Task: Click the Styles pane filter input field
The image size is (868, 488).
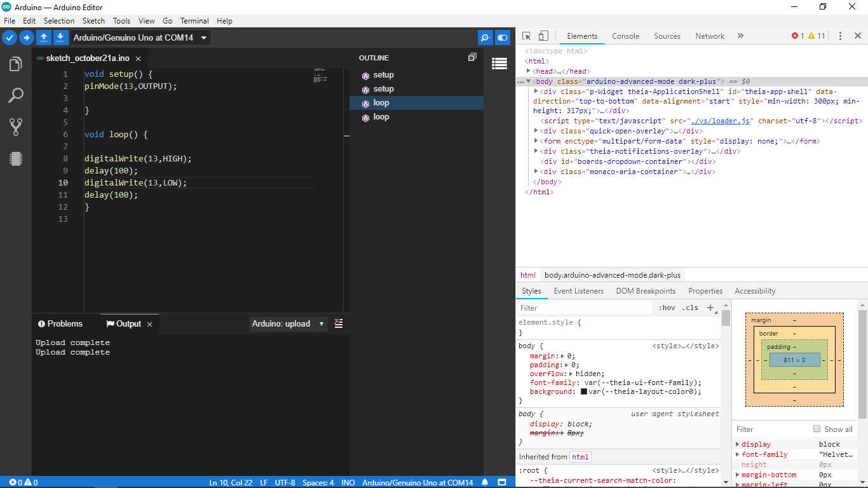Action: point(585,308)
